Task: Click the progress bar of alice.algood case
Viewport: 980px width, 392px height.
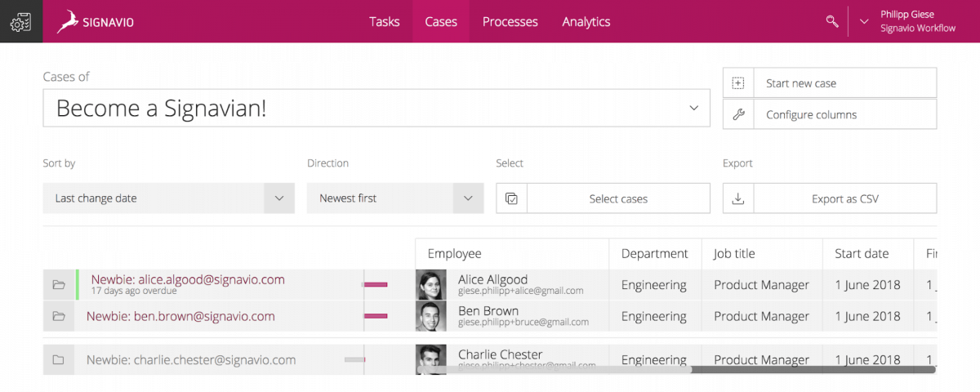Action: click(x=376, y=284)
